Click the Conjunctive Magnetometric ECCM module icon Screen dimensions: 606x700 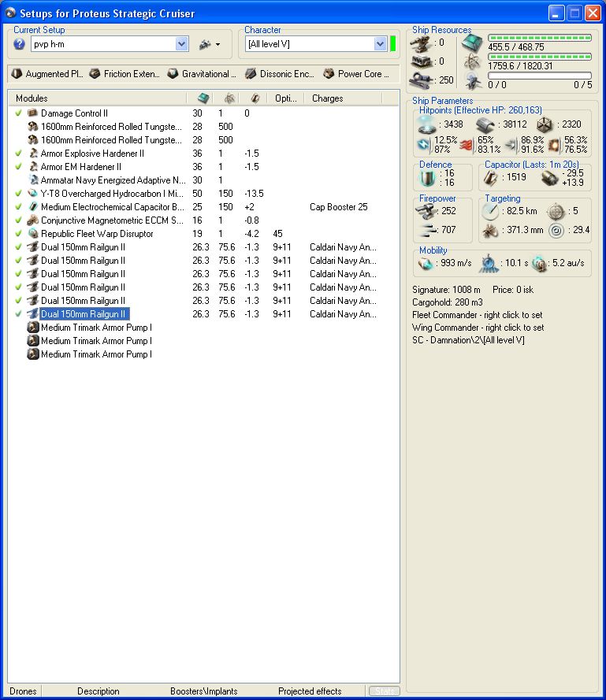point(32,220)
